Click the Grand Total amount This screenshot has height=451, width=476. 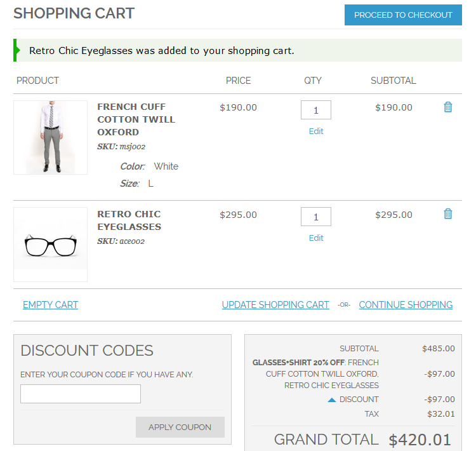420,440
